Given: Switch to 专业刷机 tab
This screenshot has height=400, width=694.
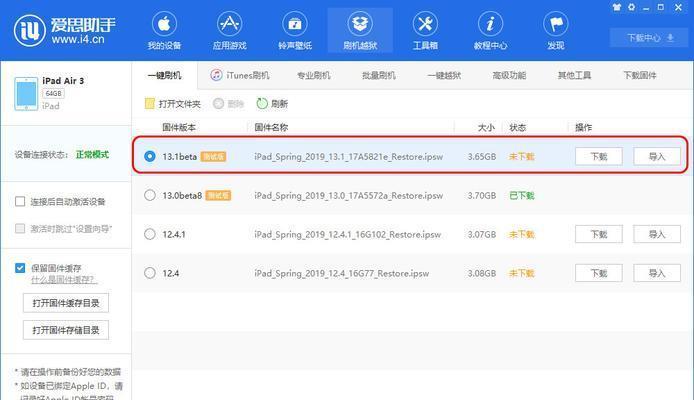Looking at the screenshot, I should point(313,75).
